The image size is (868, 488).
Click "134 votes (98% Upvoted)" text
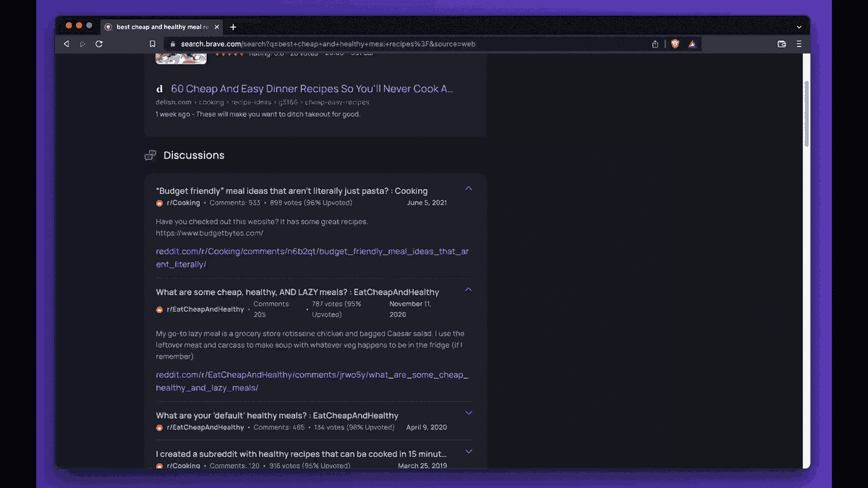pos(354,427)
